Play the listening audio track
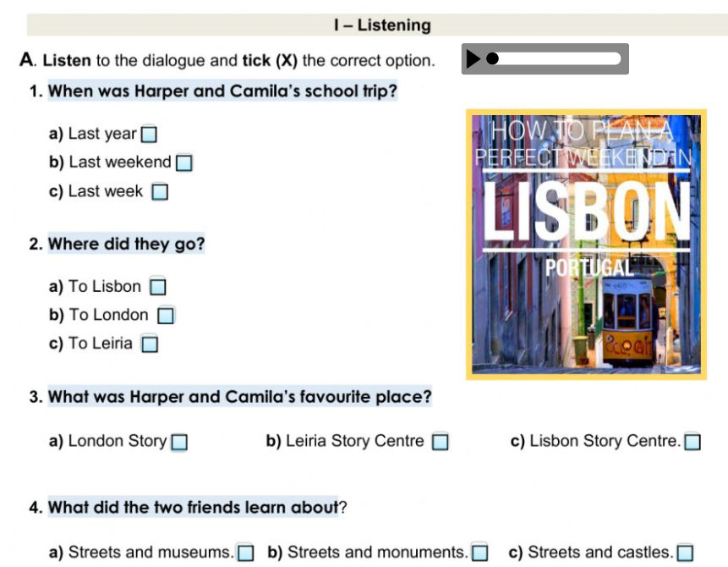728x567 pixels. pyautogui.click(x=473, y=59)
